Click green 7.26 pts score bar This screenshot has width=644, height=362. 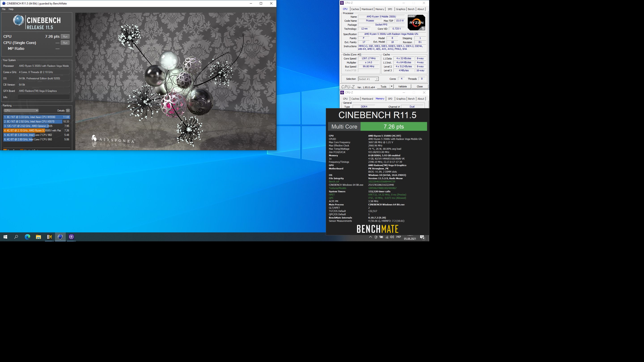coord(394,126)
